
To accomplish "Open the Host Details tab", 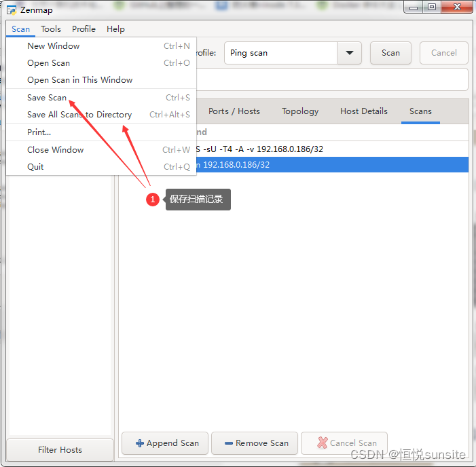I will (364, 111).
